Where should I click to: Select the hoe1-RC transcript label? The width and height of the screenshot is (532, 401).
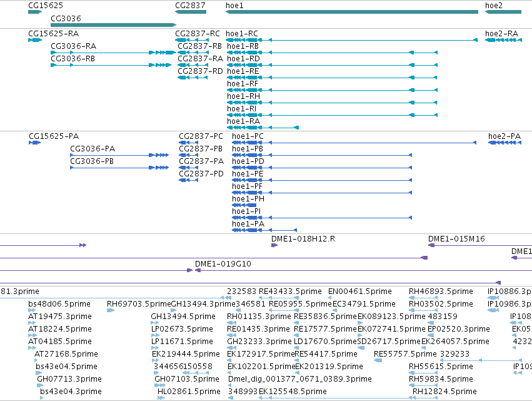(x=241, y=34)
